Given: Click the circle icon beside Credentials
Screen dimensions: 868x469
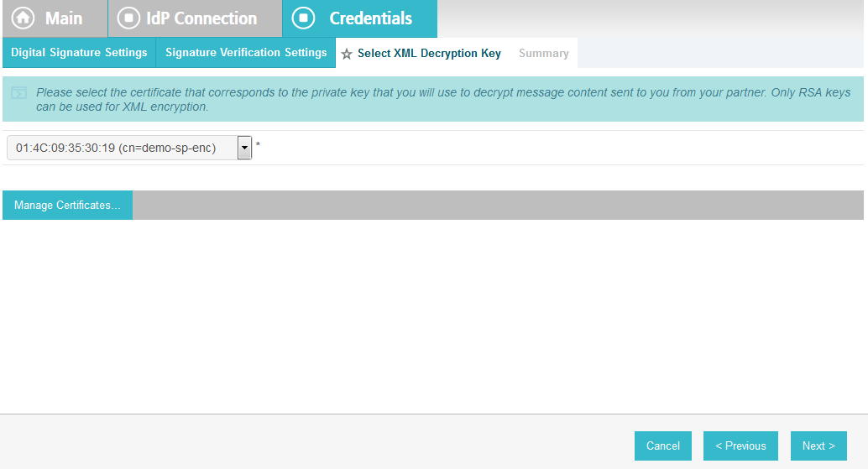Looking at the screenshot, I should tap(303, 18).
